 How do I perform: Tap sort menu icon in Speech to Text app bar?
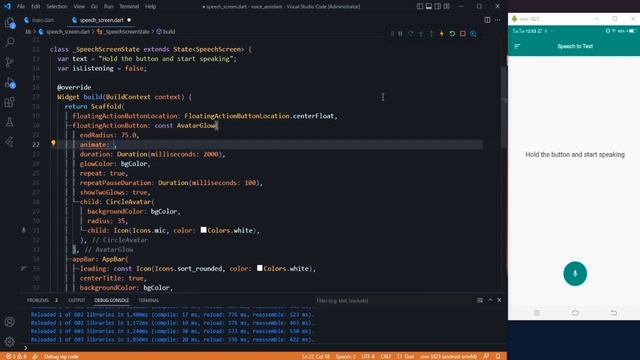click(517, 47)
